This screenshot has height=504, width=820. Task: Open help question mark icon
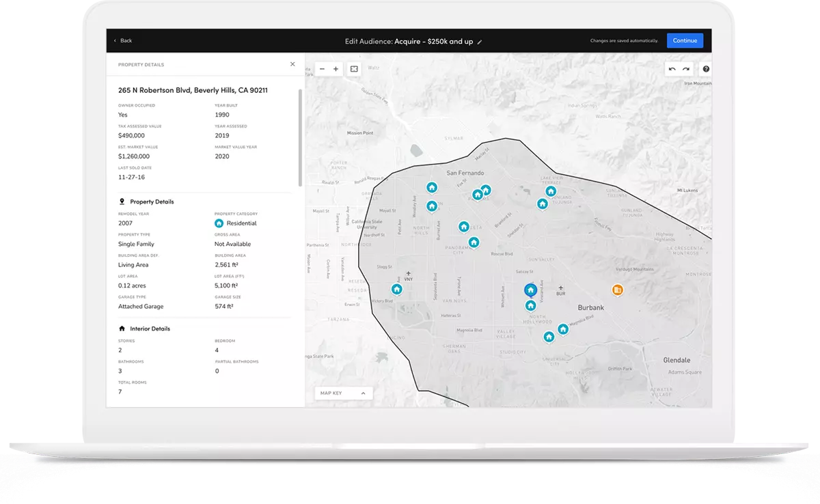706,69
